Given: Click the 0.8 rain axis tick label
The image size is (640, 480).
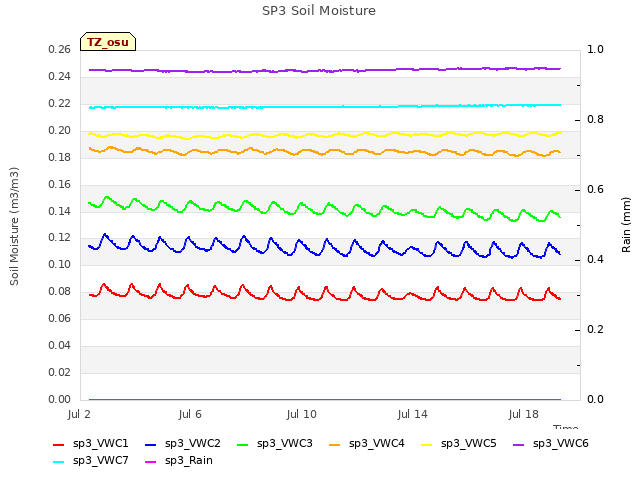Looking at the screenshot, I should click(x=595, y=120).
